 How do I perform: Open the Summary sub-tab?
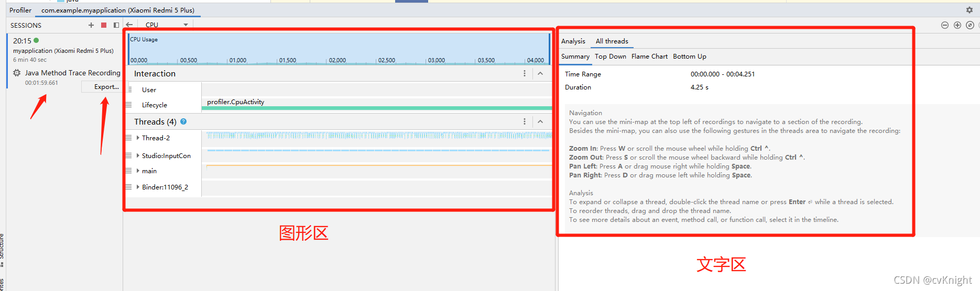coord(575,57)
